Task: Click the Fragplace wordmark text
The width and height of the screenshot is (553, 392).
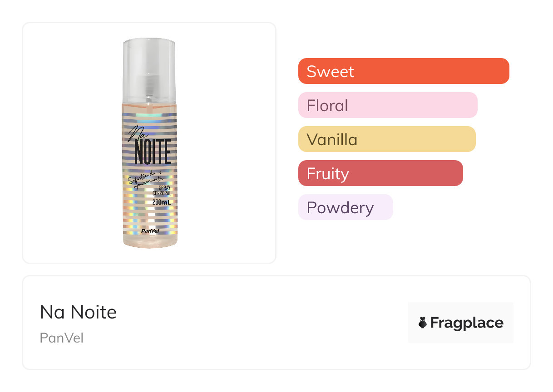Action: tap(467, 323)
